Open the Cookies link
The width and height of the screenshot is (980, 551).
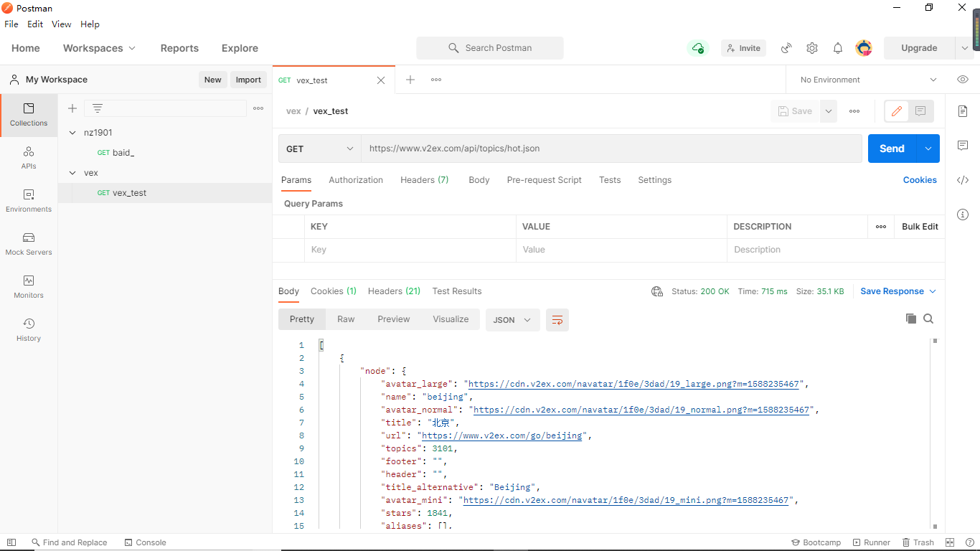coord(920,180)
